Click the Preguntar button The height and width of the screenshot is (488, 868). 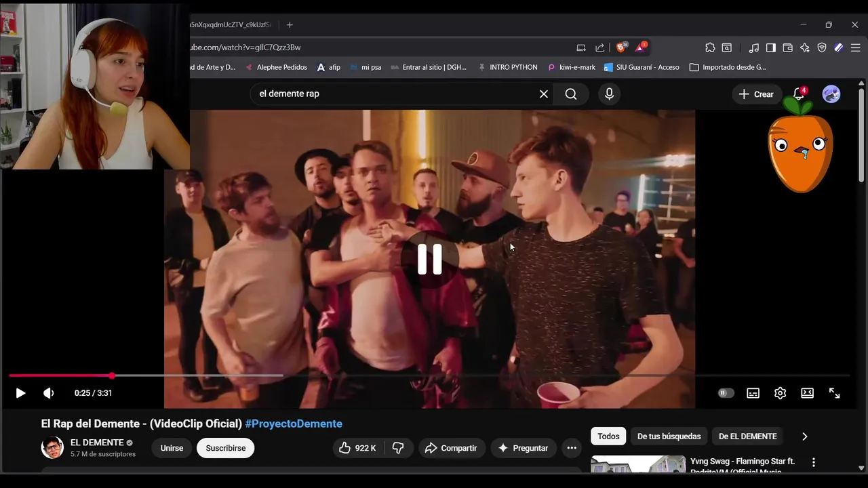pyautogui.click(x=523, y=448)
